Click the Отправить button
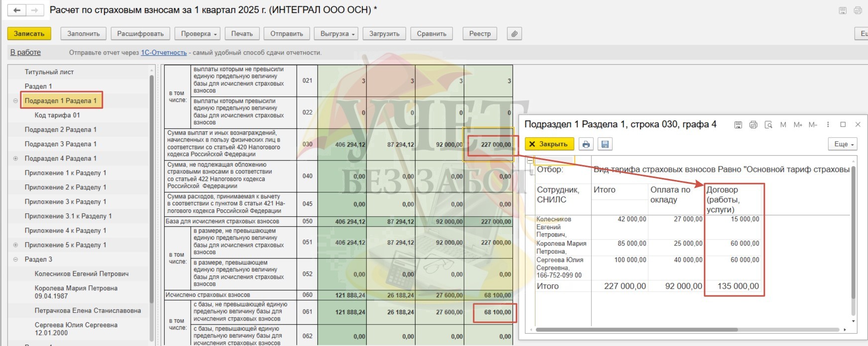 click(x=287, y=34)
